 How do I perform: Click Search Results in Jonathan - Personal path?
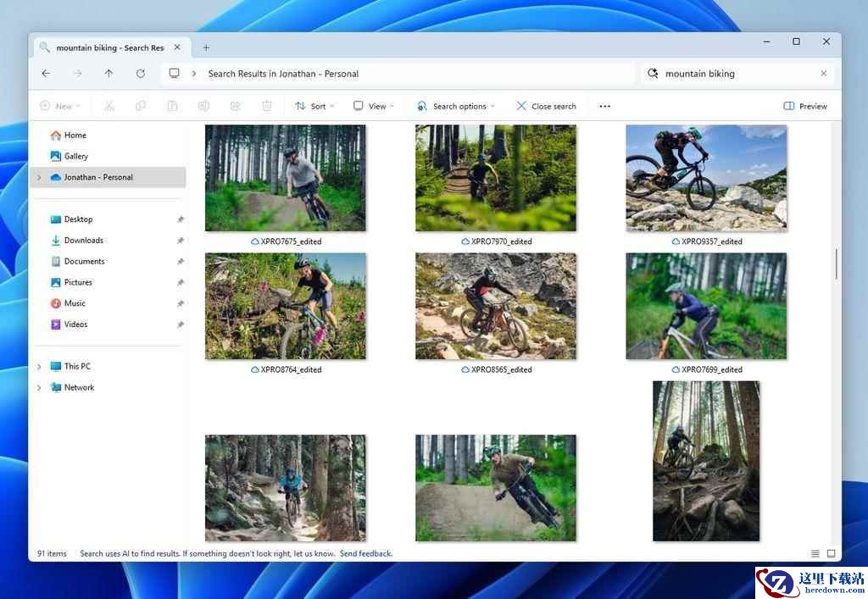click(x=283, y=74)
